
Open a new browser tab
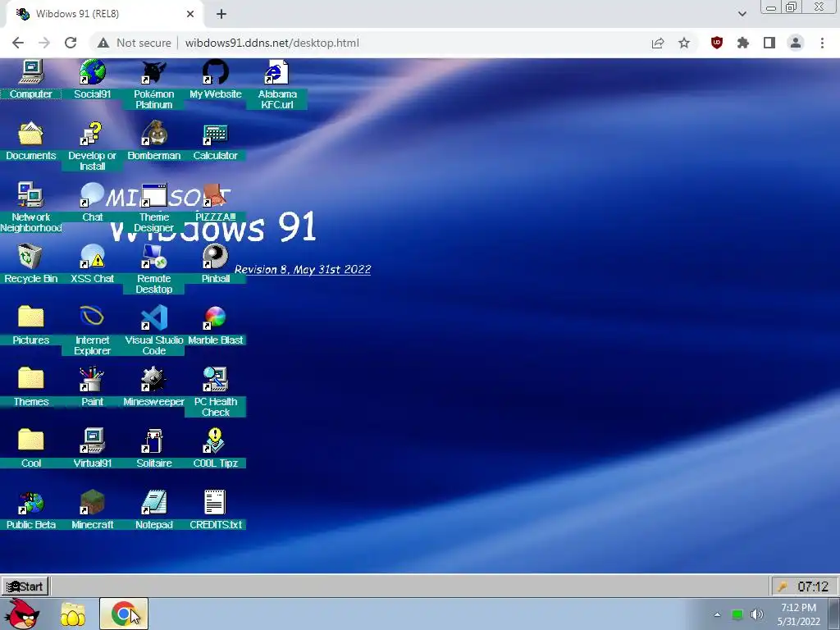[221, 14]
